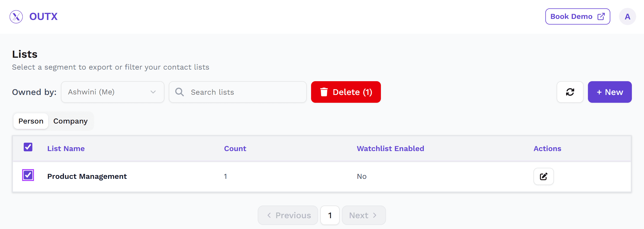Focus the Search lists field
Screen dimensions: 644x229
pos(238,92)
